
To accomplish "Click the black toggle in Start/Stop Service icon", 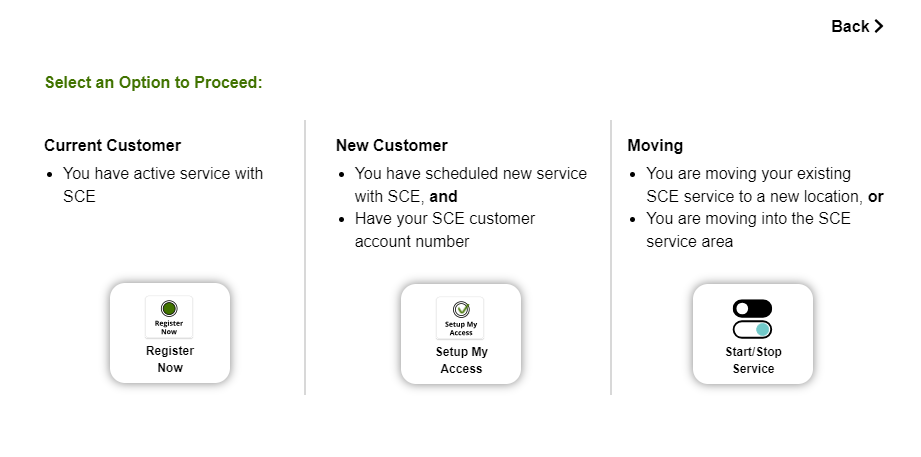I will click(x=752, y=308).
